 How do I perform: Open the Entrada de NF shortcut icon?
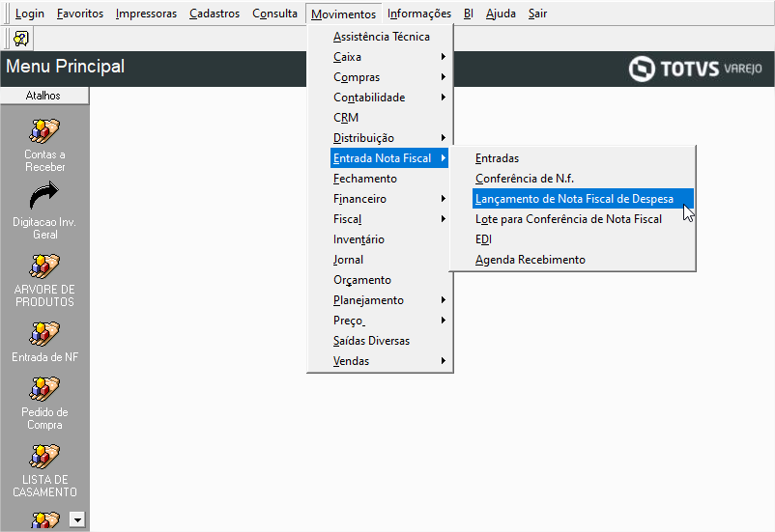(44, 334)
